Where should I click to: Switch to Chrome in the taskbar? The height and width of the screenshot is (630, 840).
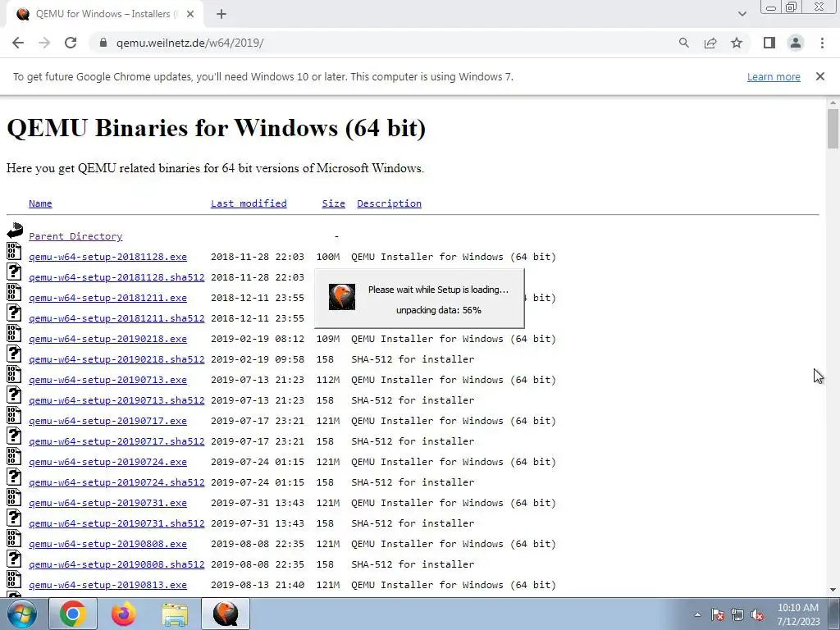coord(73,614)
